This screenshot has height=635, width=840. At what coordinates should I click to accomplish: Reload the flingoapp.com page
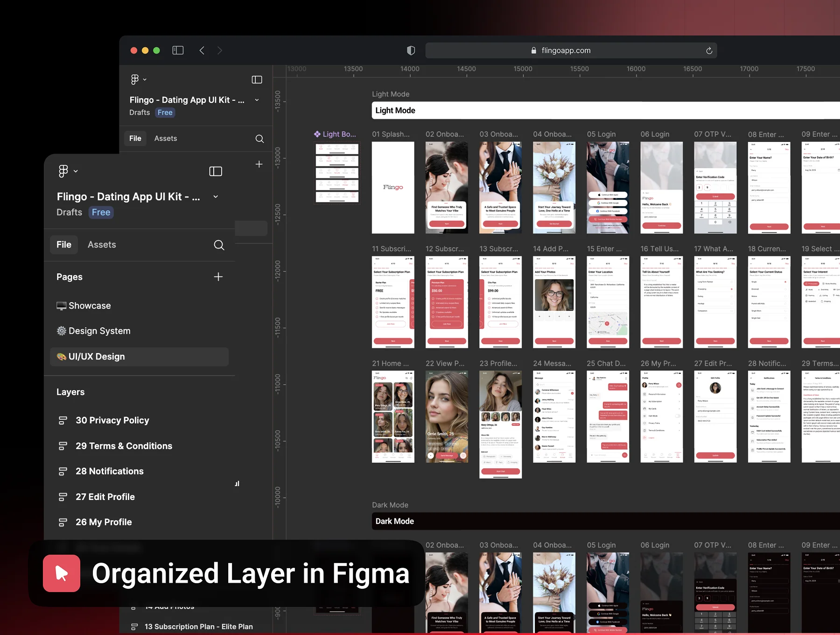coord(709,50)
